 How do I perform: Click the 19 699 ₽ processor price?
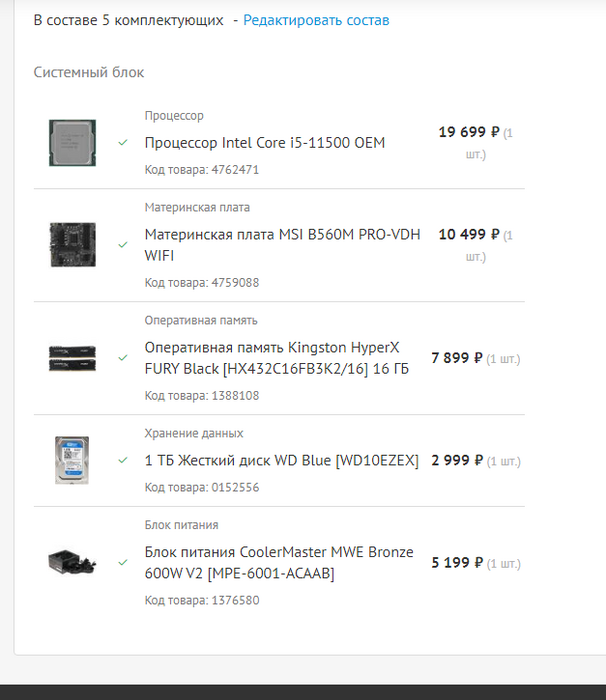[468, 132]
